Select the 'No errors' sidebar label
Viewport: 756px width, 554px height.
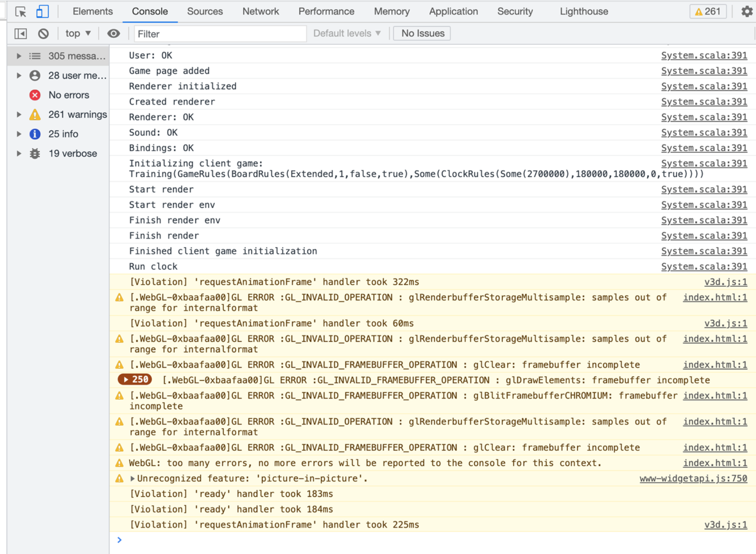69,95
